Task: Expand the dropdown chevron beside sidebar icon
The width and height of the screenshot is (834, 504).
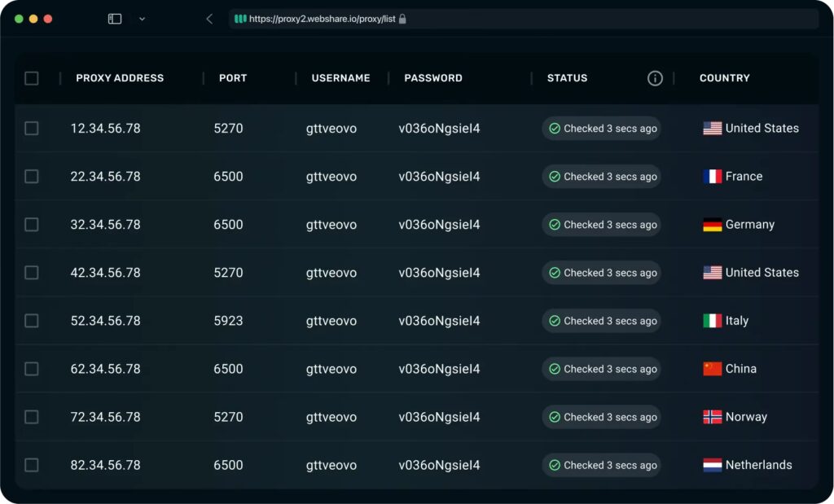Action: (x=142, y=19)
